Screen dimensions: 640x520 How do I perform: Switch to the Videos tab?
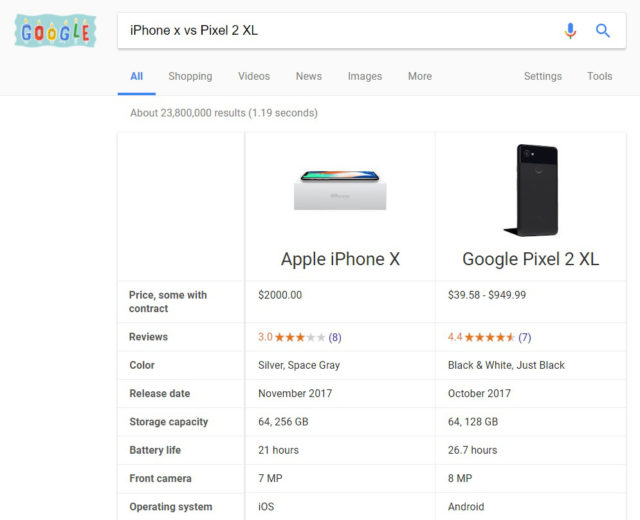coord(254,76)
